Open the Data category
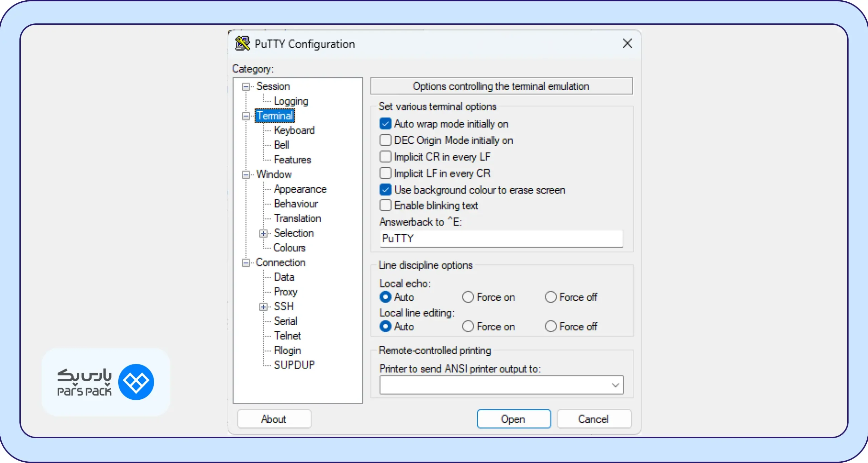 [284, 277]
